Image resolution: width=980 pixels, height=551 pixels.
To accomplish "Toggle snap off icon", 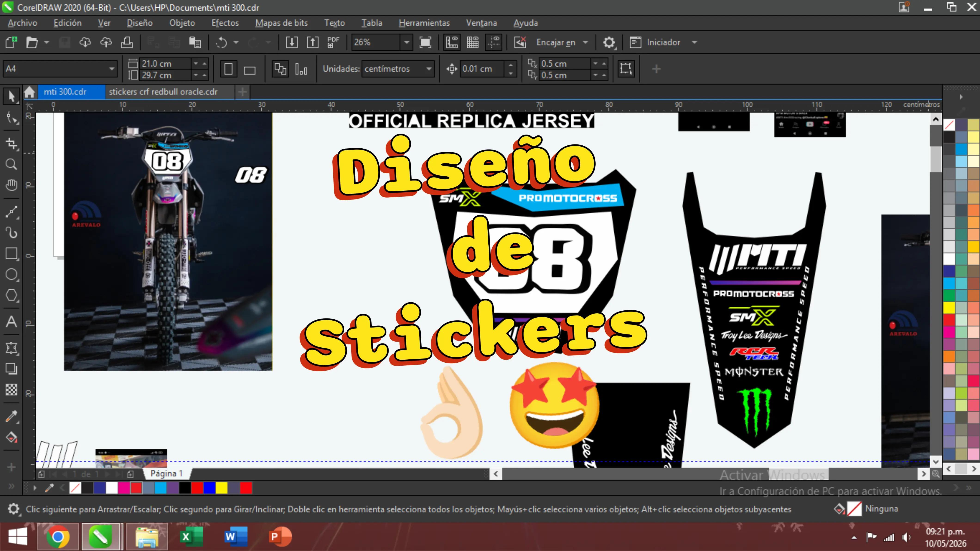I will [520, 42].
